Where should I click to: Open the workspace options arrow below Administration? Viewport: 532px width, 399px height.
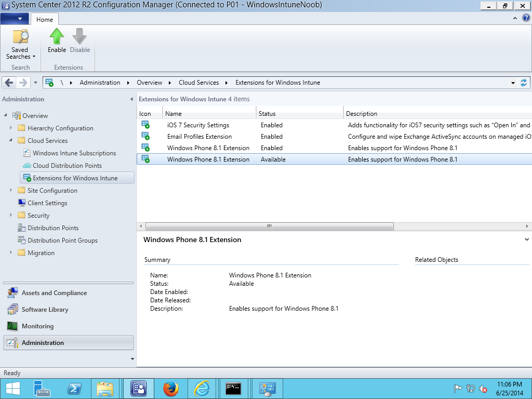132,359
